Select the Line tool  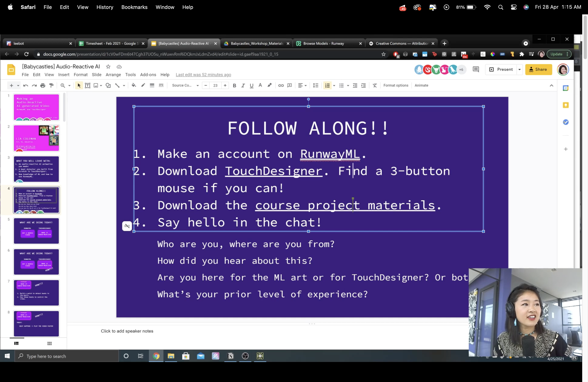pos(117,86)
